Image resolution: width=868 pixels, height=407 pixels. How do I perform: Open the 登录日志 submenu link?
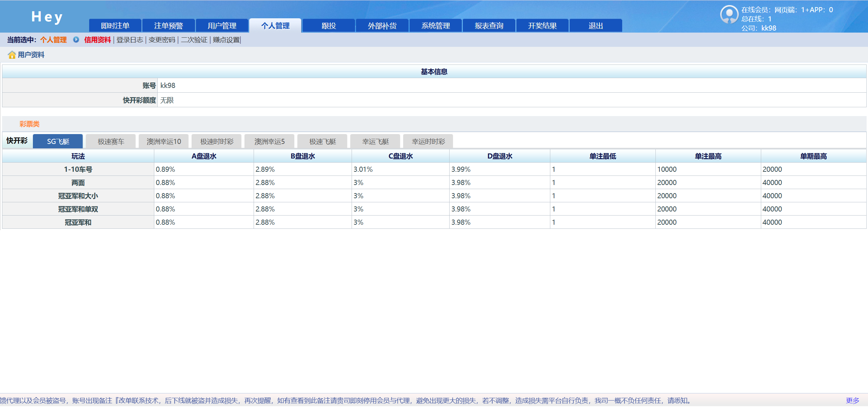pyautogui.click(x=130, y=40)
